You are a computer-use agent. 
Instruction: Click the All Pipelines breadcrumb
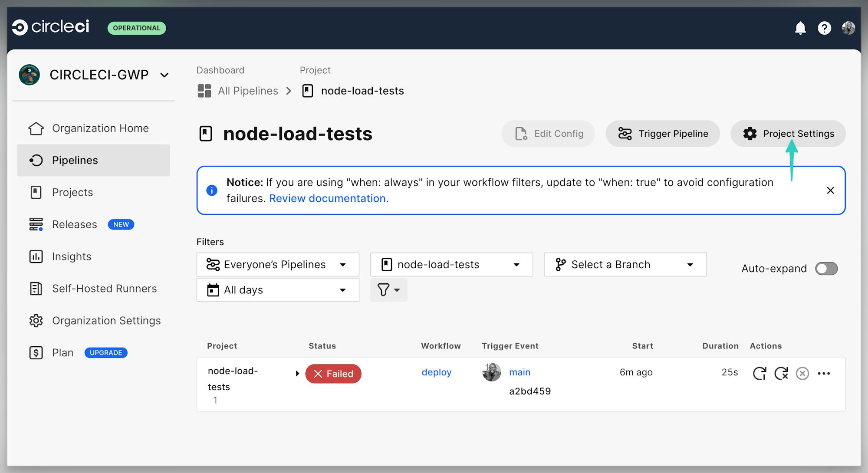tap(247, 91)
